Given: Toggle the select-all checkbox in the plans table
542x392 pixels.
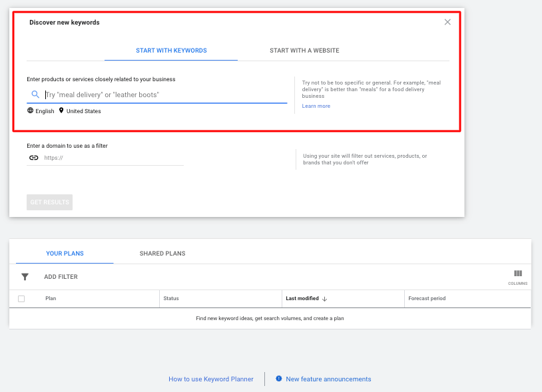Looking at the screenshot, I should [x=21, y=298].
